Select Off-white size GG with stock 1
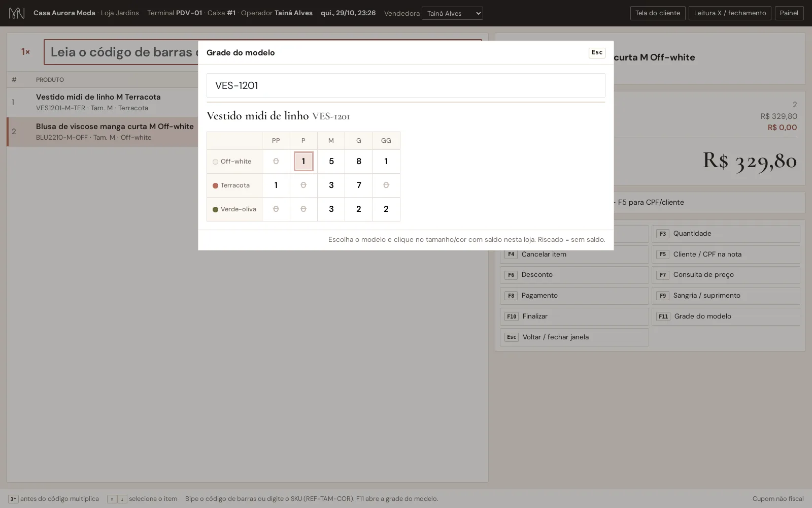This screenshot has height=508, width=812. [386, 162]
